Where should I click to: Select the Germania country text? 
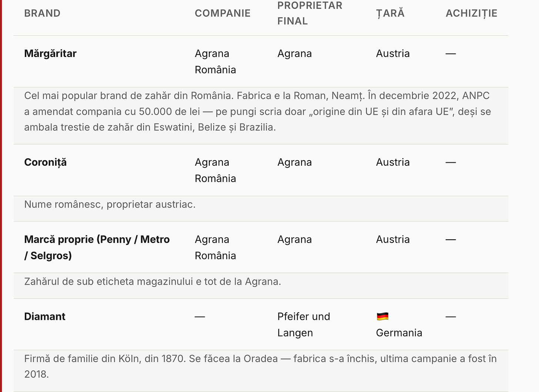pos(399,333)
